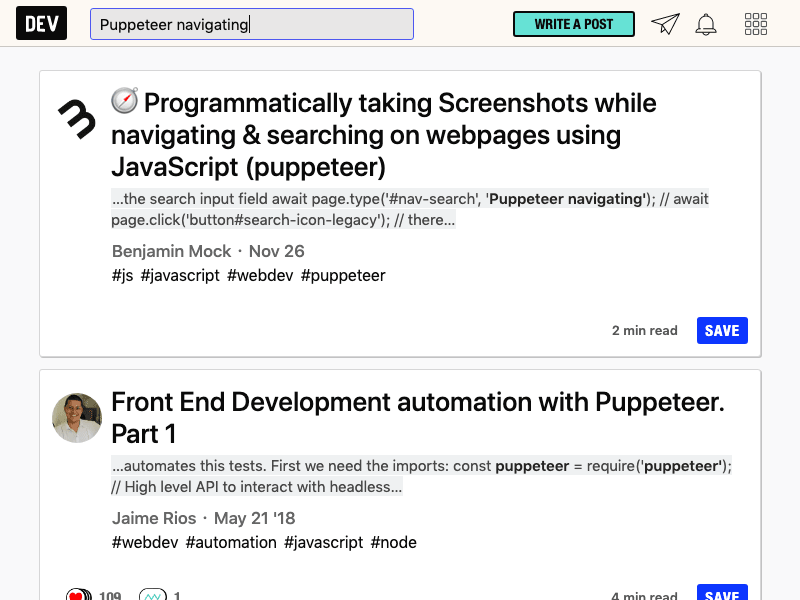
Task: Open Connect messages paper plane icon
Action: tap(665, 24)
